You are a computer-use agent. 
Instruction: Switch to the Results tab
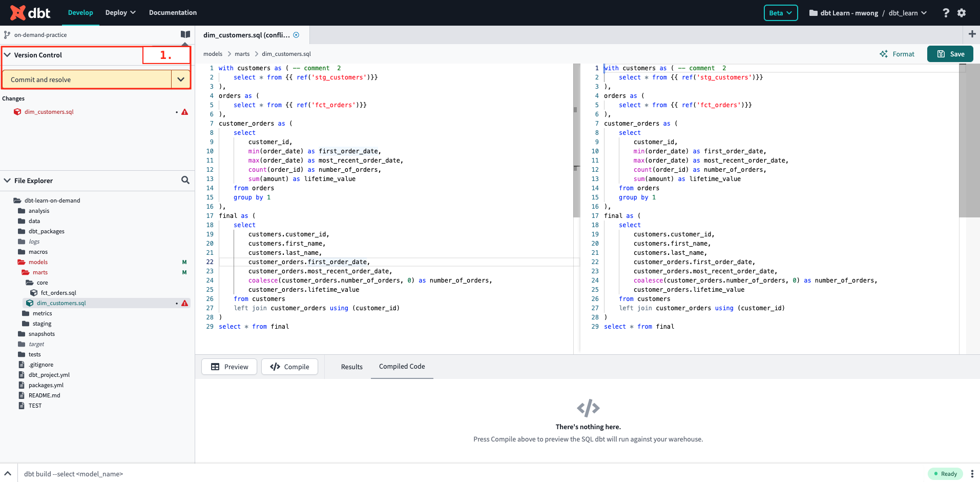351,367
